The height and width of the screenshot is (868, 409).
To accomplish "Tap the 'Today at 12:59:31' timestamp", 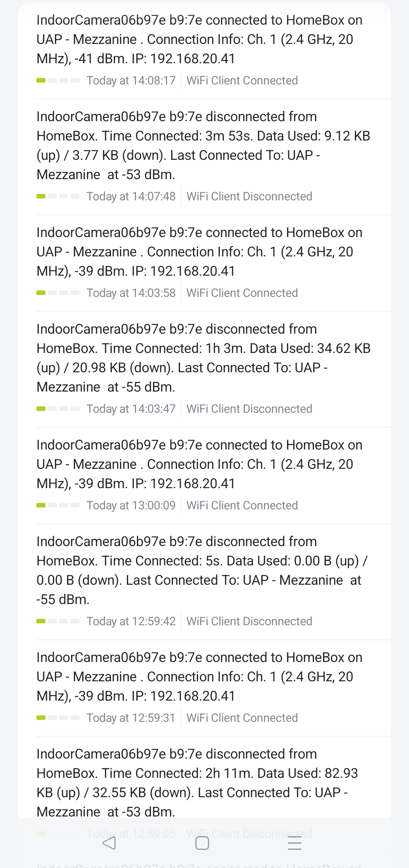I will tap(131, 718).
